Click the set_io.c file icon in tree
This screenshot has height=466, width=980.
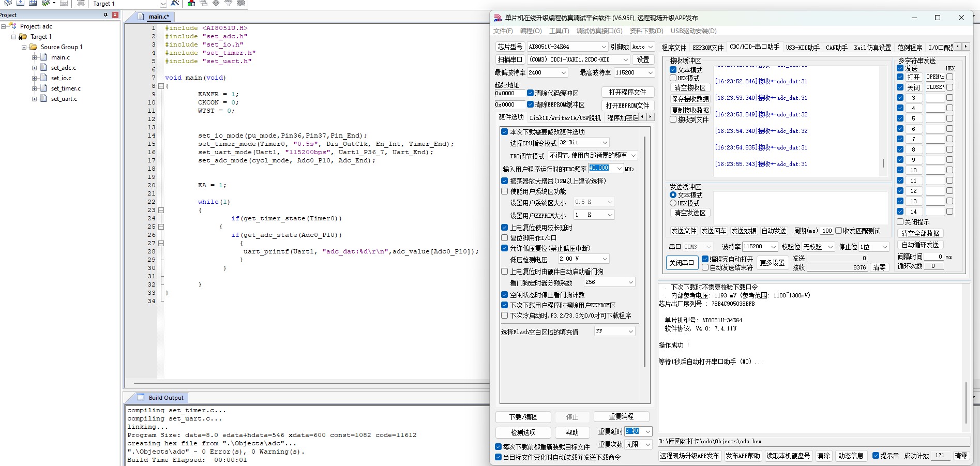pos(44,78)
